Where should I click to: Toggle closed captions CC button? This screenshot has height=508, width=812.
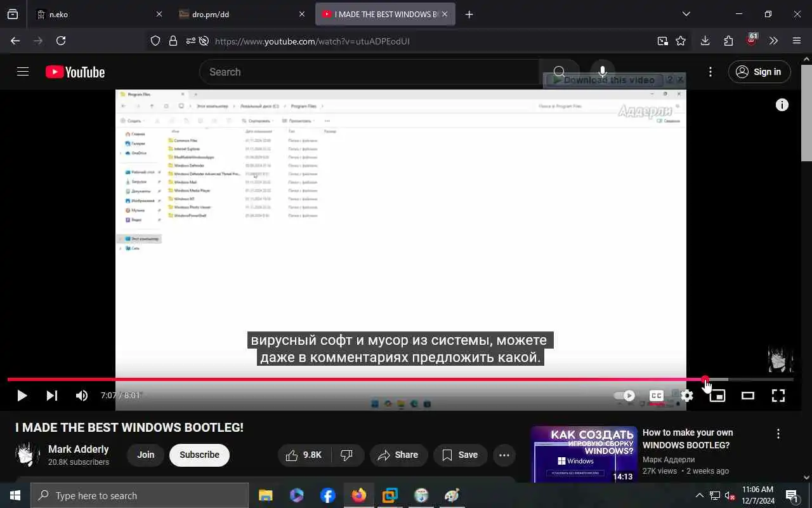(x=657, y=396)
